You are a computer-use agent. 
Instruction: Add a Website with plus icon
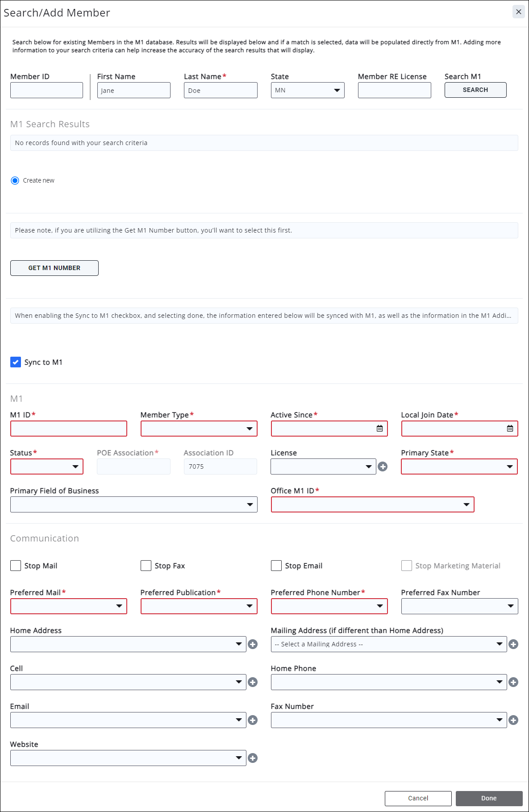(x=253, y=758)
